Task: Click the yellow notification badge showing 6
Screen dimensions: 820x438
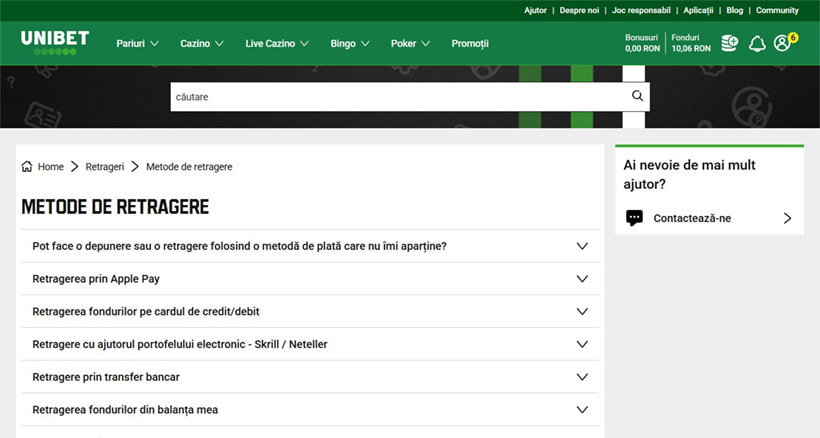Action: click(x=793, y=37)
